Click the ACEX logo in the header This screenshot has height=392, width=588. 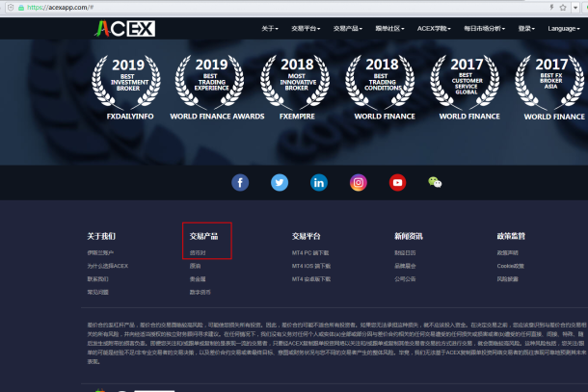point(125,29)
